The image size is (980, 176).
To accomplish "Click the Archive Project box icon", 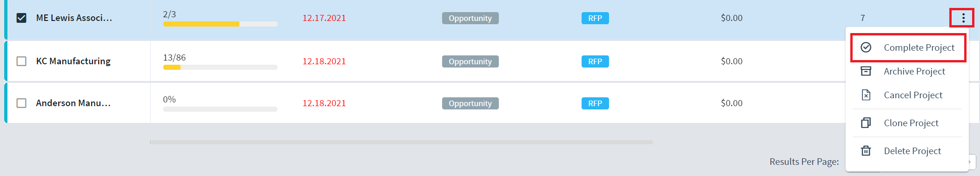I will coord(866,71).
